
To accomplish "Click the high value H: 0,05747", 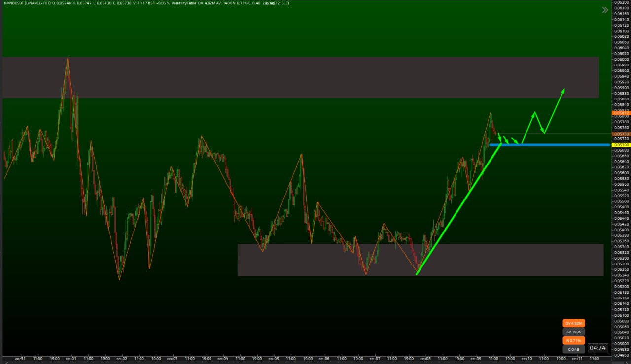I will (x=82, y=3).
